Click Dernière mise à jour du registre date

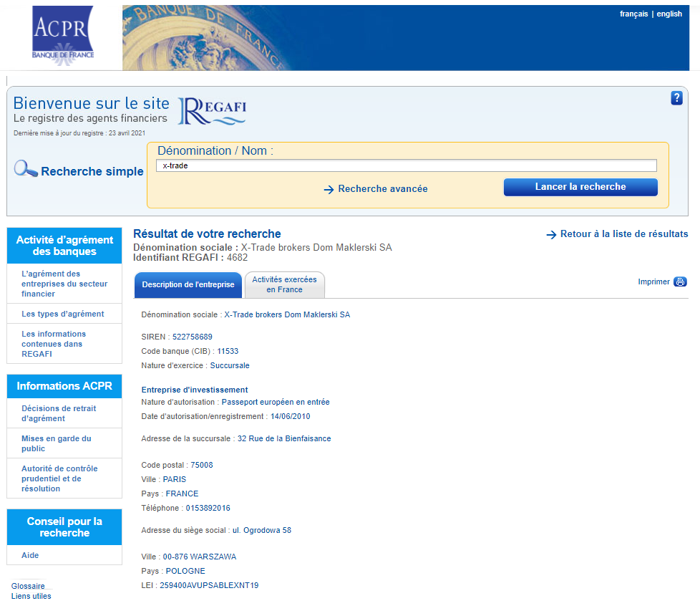pyautogui.click(x=79, y=133)
